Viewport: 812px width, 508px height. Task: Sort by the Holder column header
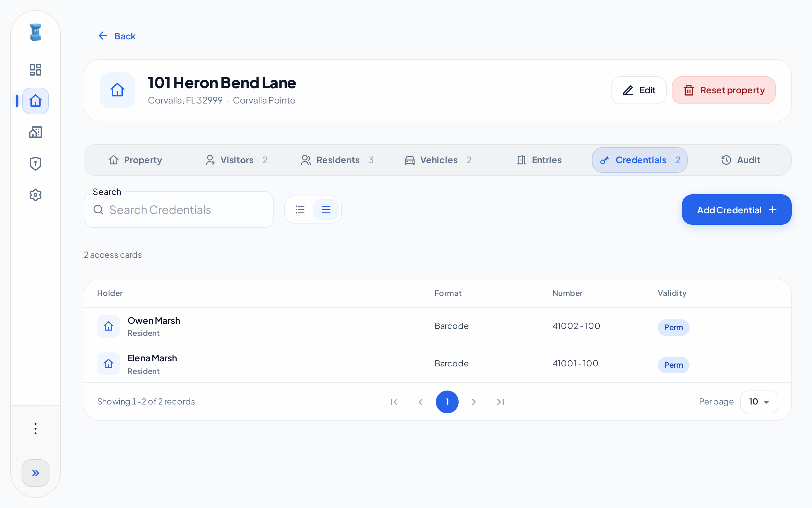(x=110, y=293)
